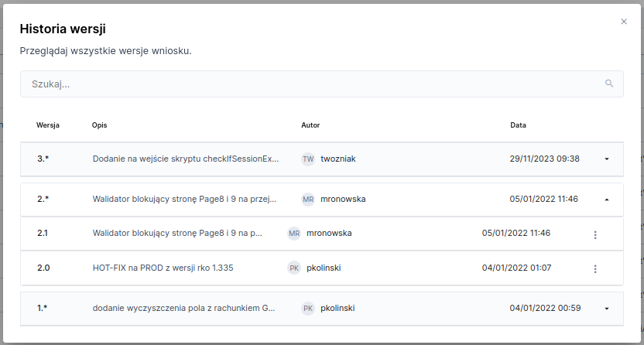Collapse version 2.* row arrow
The height and width of the screenshot is (345, 644).
(x=607, y=199)
